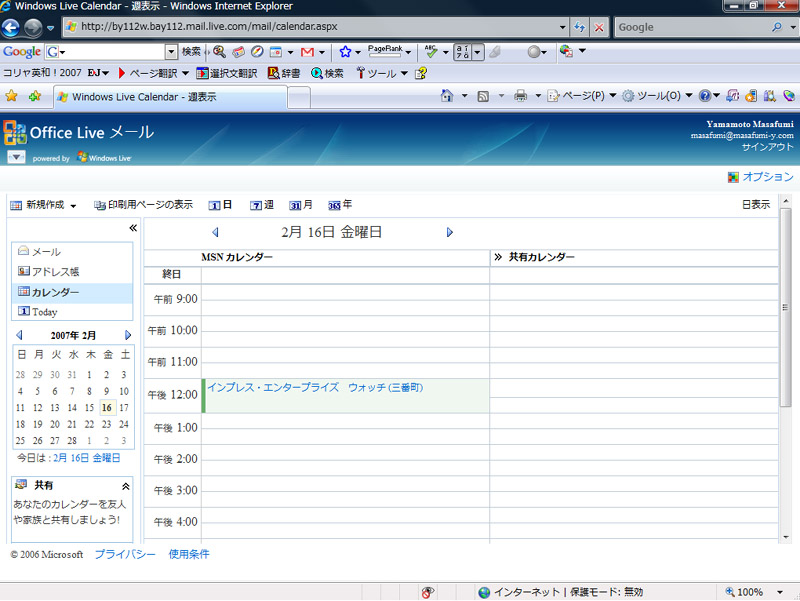This screenshot has height=601, width=800.
Task: Click the 選択文翻訳 button
Action: [x=227, y=73]
